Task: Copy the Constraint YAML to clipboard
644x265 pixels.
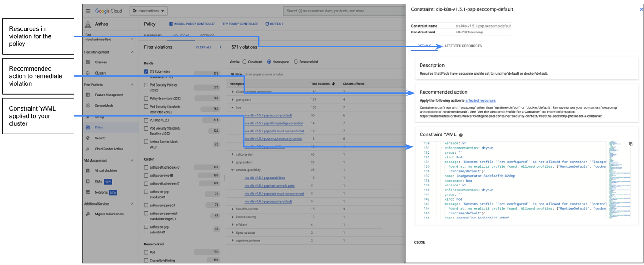Action: click(631, 144)
